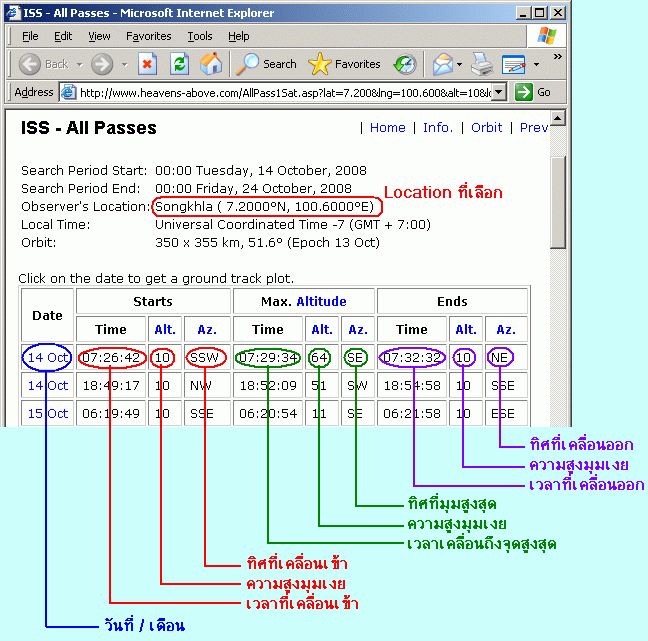Follow the Home link on the page
The height and width of the screenshot is (641, 648).
point(388,128)
